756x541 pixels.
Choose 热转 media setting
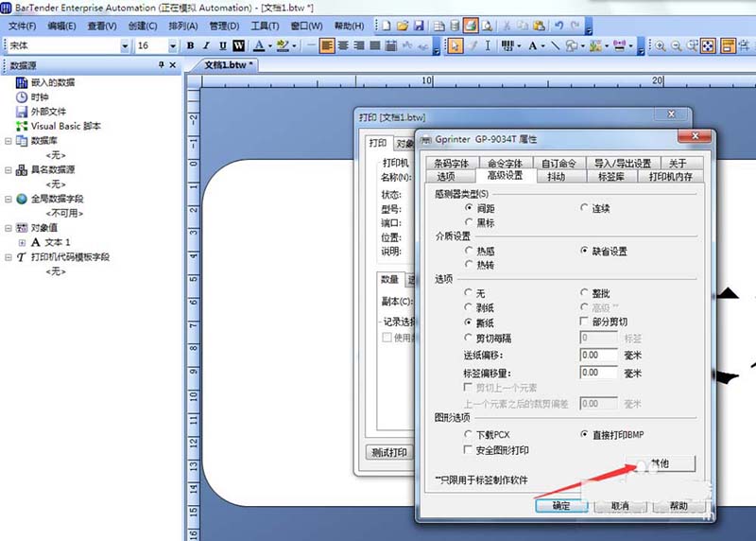(468, 264)
